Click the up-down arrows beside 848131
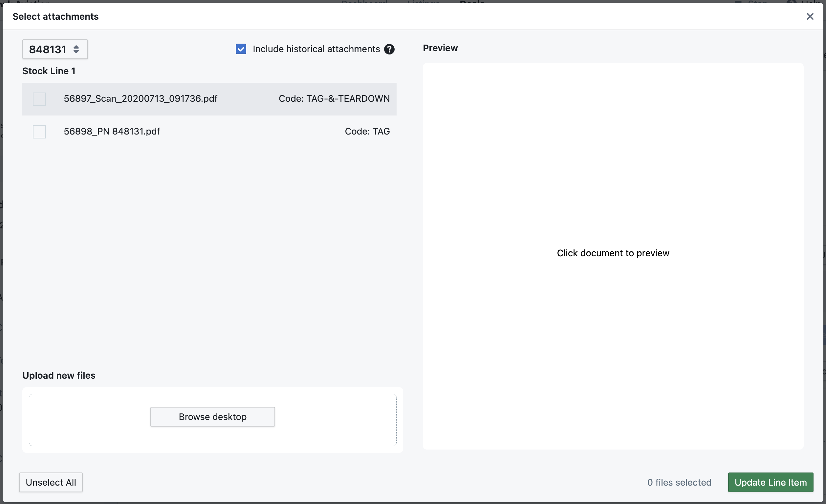This screenshot has width=826, height=504. (x=76, y=49)
